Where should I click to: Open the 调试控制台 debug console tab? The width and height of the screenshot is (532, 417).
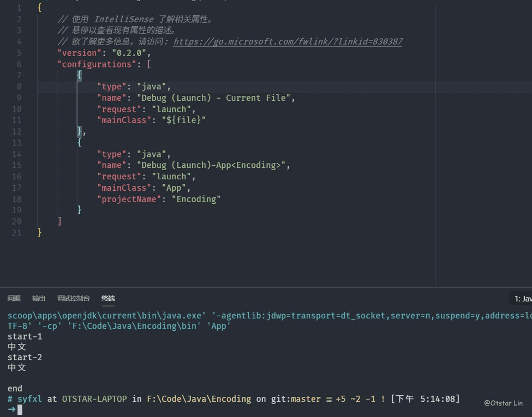(74, 298)
